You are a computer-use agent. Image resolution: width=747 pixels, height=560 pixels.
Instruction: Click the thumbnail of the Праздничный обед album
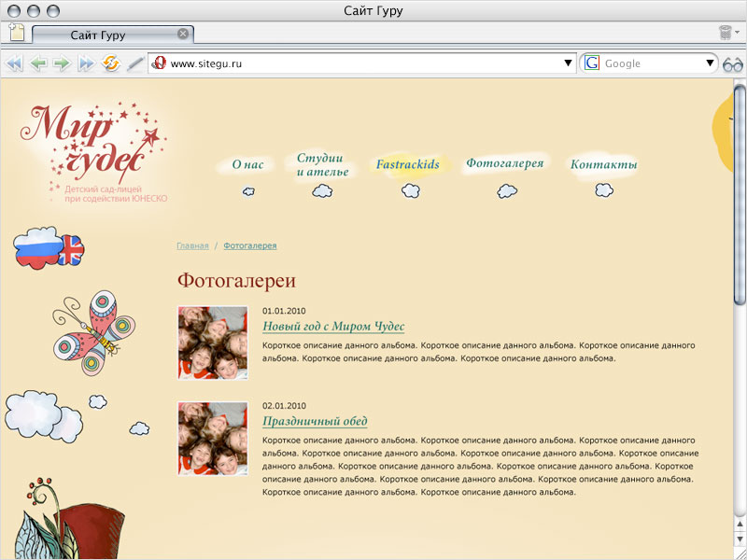click(x=213, y=438)
